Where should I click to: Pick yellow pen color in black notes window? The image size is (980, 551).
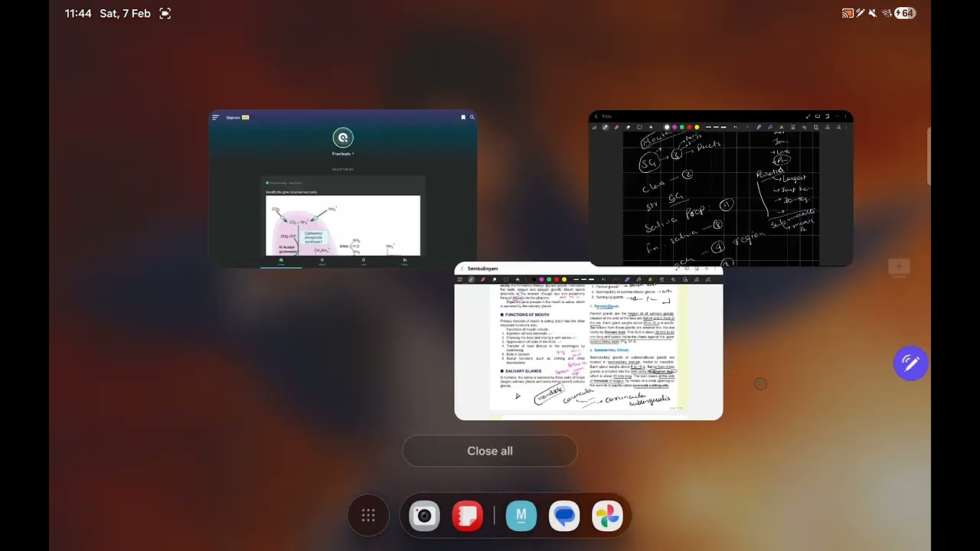coord(697,127)
